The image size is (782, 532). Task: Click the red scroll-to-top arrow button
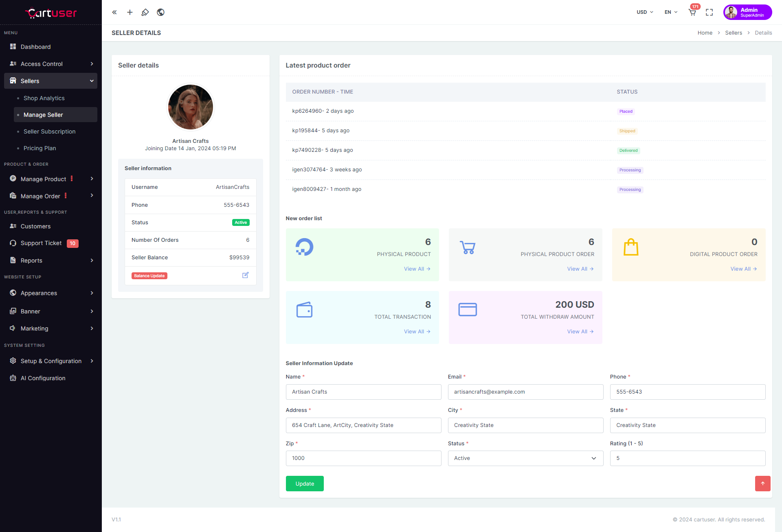[762, 483]
